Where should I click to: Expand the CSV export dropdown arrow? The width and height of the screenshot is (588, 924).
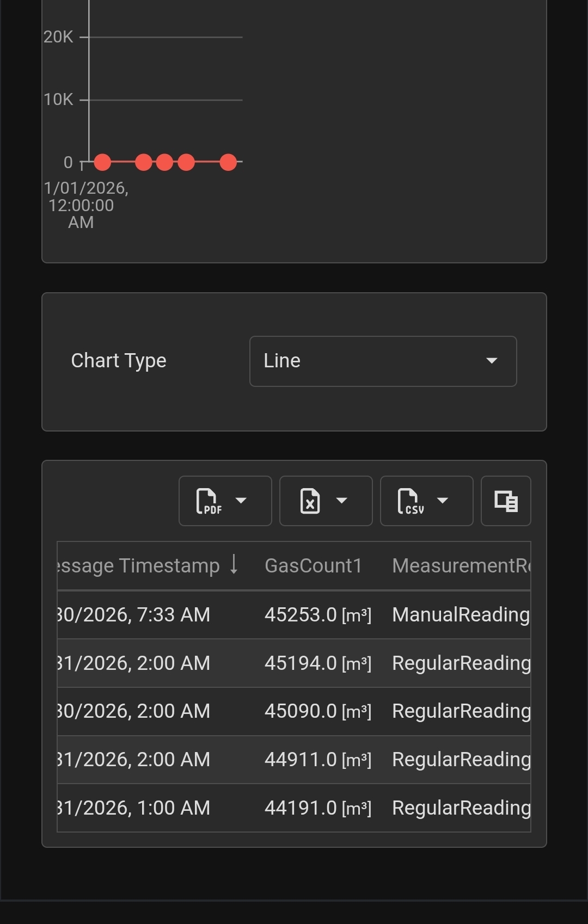click(443, 501)
